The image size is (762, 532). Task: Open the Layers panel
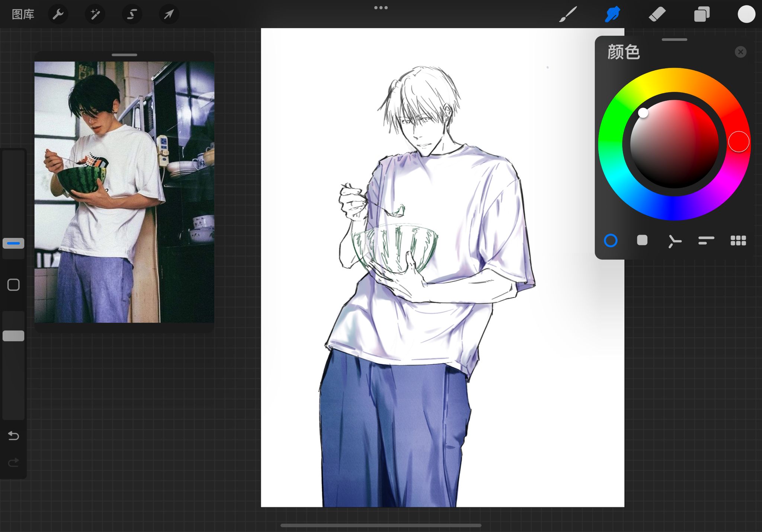[x=702, y=14]
